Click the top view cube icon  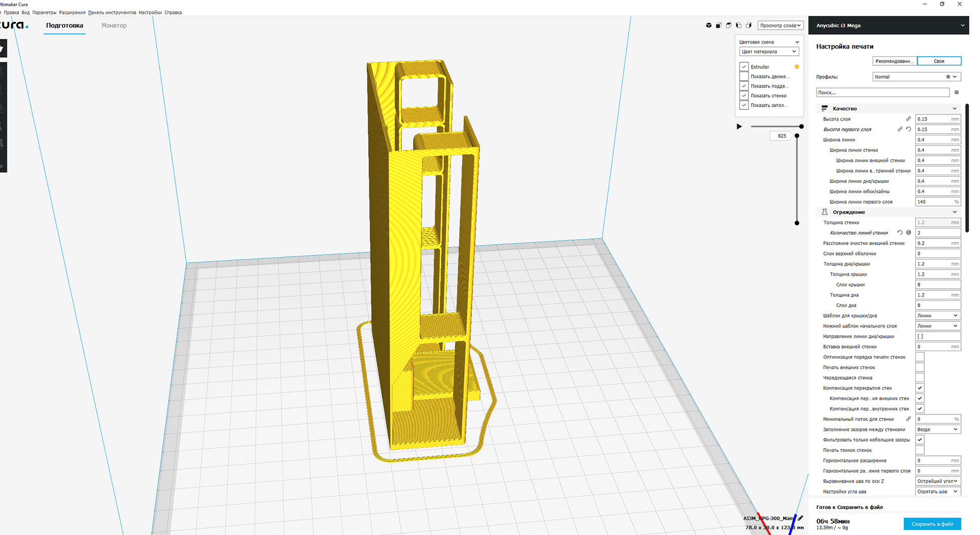click(729, 26)
